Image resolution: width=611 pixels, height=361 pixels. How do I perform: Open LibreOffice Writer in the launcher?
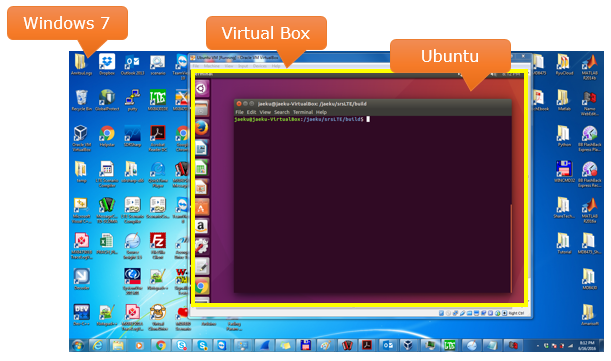[201, 148]
